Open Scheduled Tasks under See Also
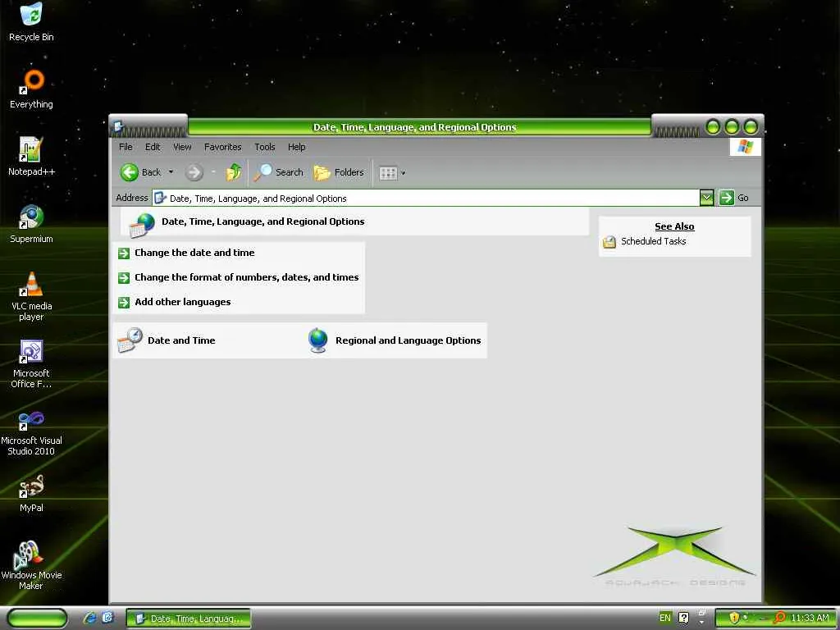840x630 pixels. point(654,242)
